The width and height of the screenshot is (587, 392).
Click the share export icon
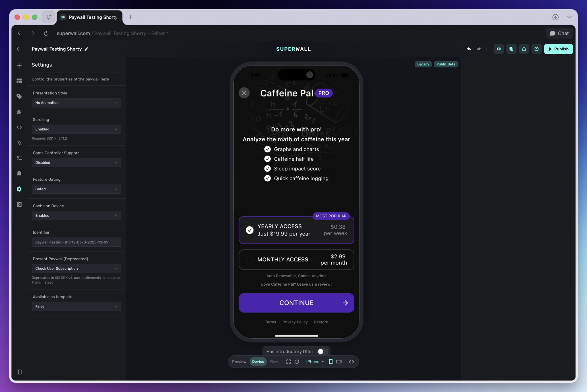coord(524,49)
